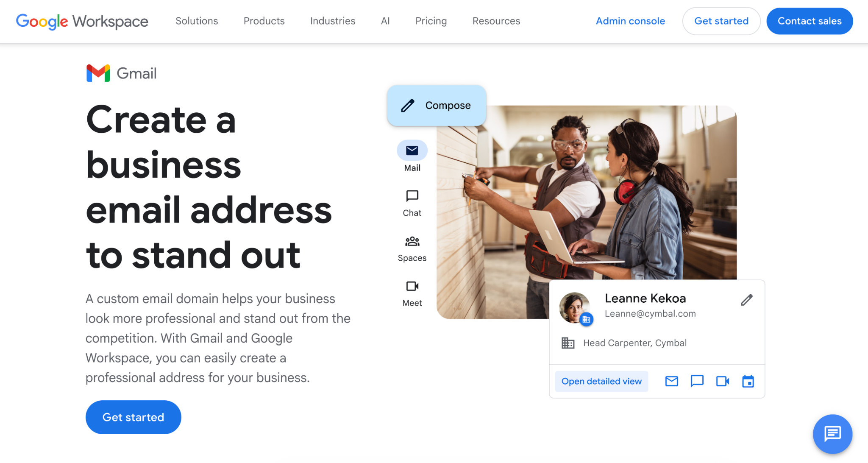The height and width of the screenshot is (463, 868).
Task: Open the Products menu
Action: [264, 21]
